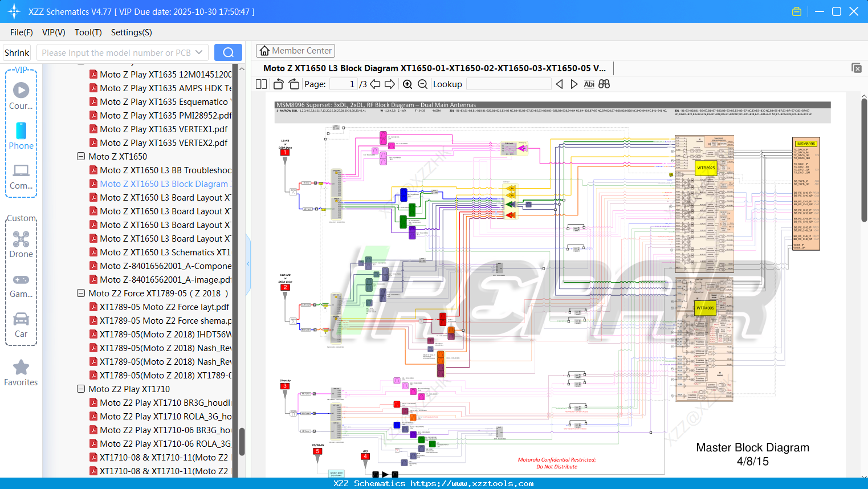Click the XZZ Schematics app logo

click(x=14, y=11)
